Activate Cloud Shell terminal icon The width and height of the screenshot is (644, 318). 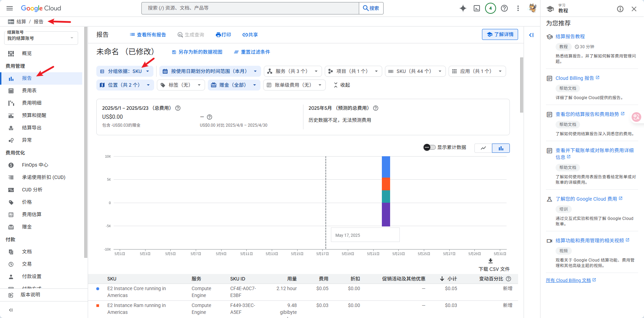(x=477, y=8)
